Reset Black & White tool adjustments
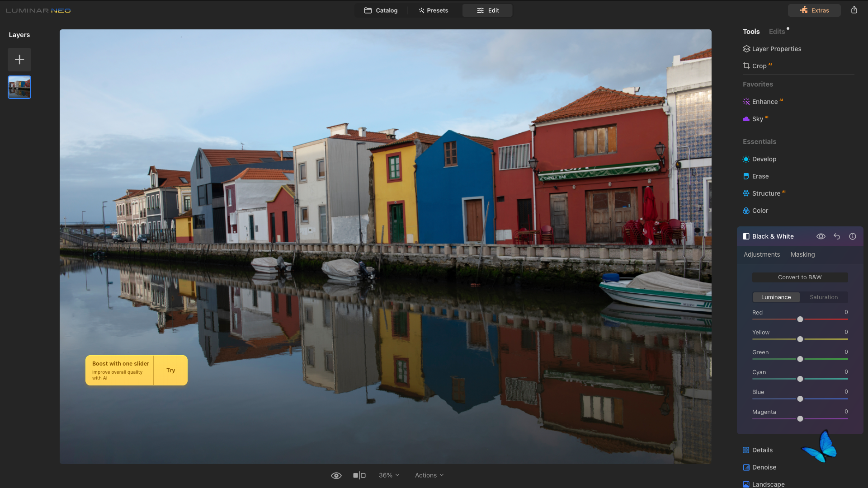The image size is (868, 488). coord(837,236)
